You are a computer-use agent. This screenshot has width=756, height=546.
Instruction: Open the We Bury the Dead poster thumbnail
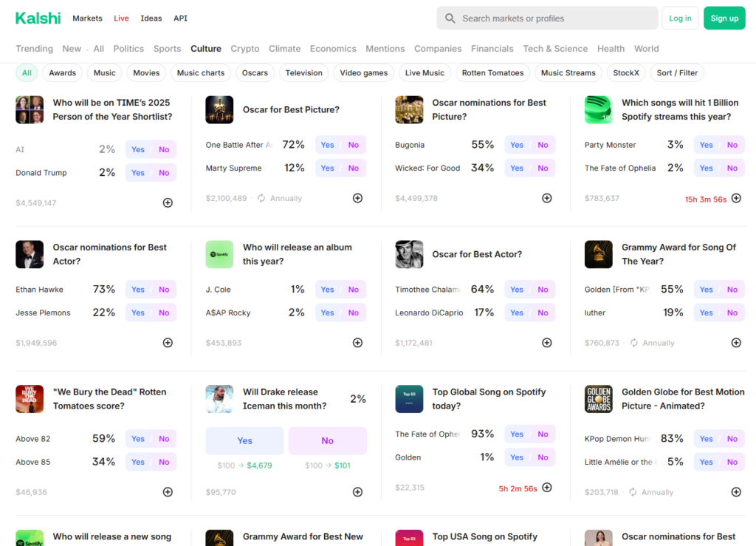(x=30, y=399)
